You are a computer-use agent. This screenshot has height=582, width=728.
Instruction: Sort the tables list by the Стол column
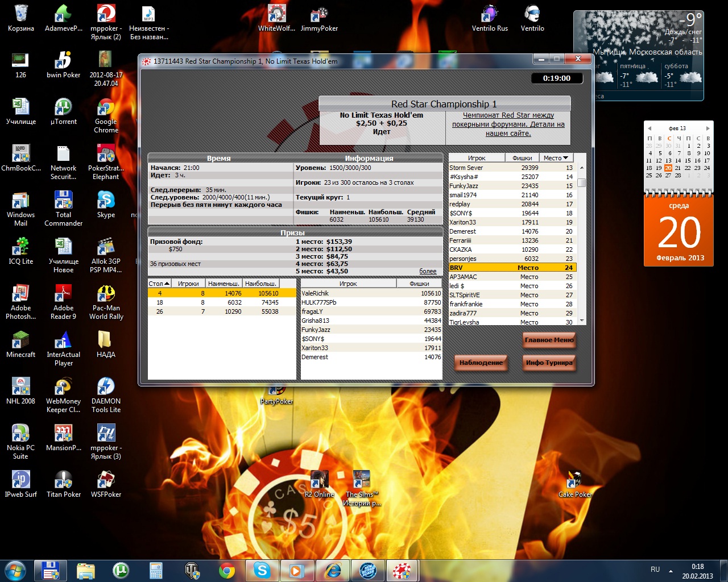159,283
